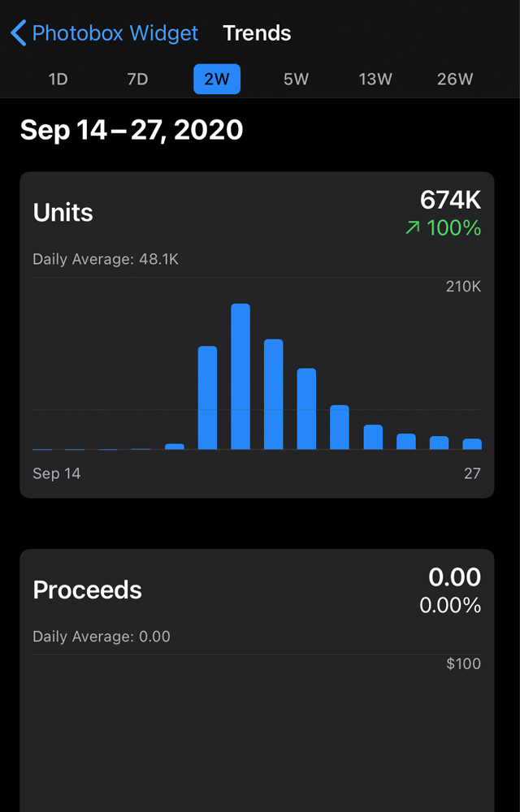Open the Units card title
520x812 pixels.
pos(63,212)
